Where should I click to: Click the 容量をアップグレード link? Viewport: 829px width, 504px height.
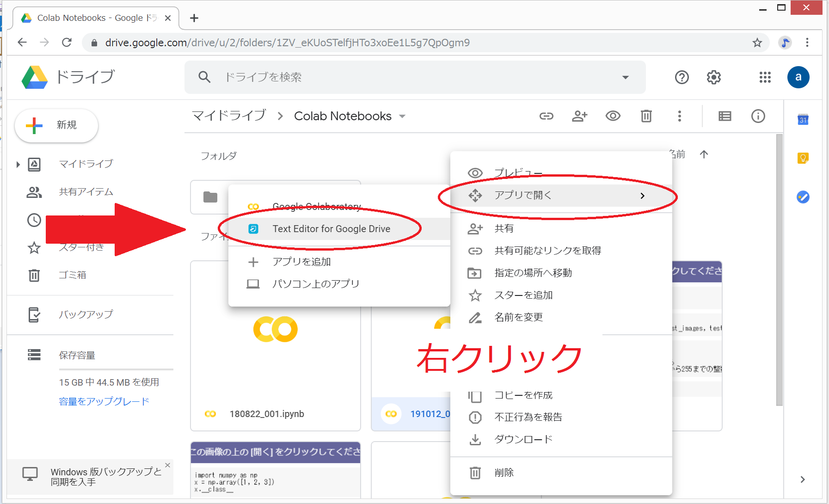point(104,401)
